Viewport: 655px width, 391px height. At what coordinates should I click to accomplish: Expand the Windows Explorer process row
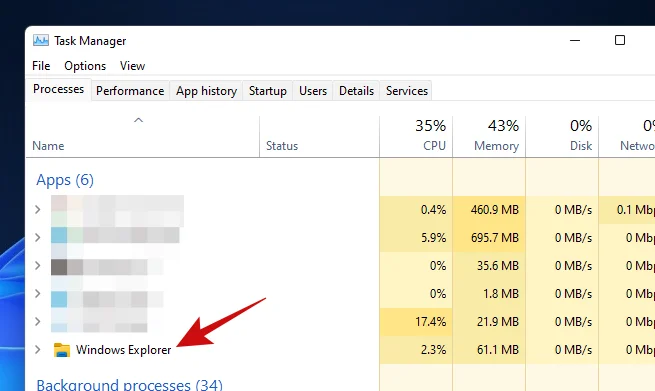coord(38,350)
